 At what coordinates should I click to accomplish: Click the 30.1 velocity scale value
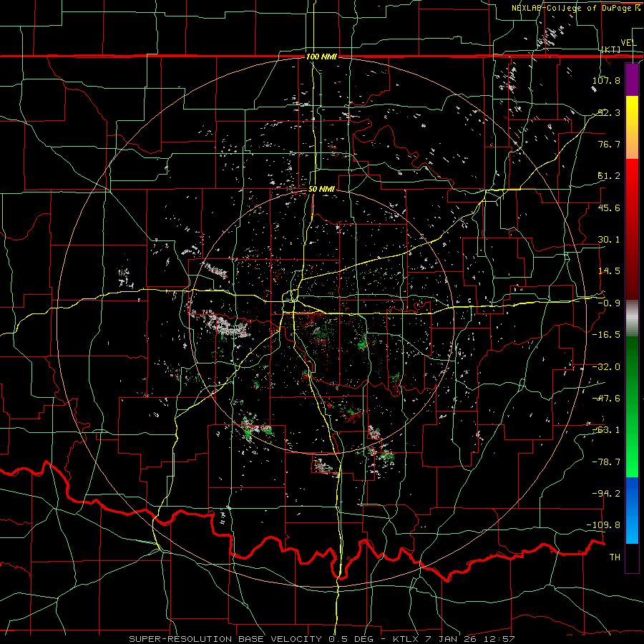pos(609,240)
